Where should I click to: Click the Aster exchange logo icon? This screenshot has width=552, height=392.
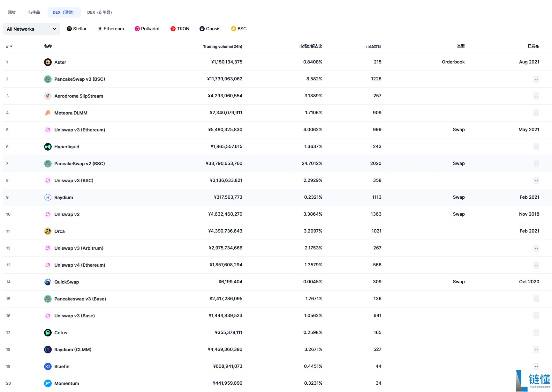[48, 62]
